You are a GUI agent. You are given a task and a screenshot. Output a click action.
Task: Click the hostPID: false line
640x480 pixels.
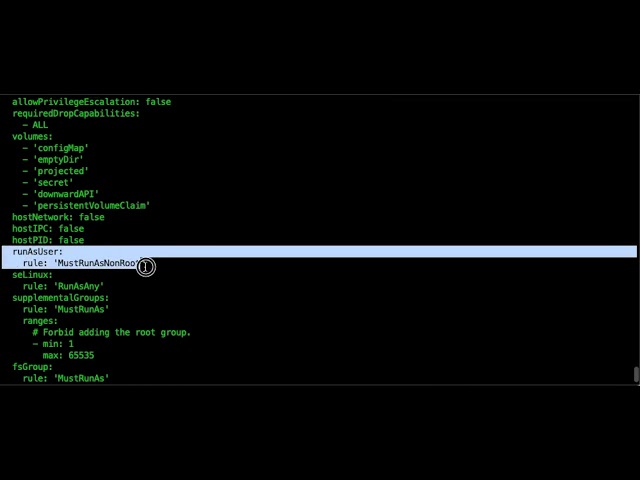(x=48, y=240)
